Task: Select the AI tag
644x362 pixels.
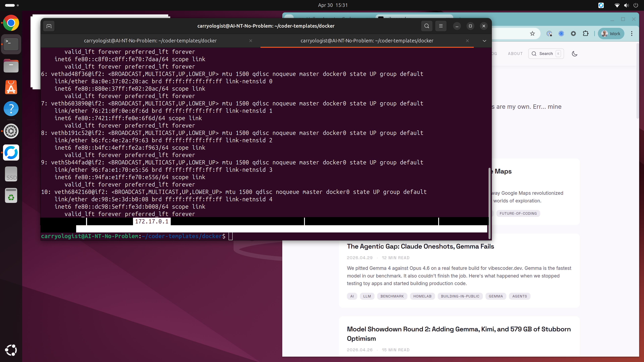Action: 352,296
